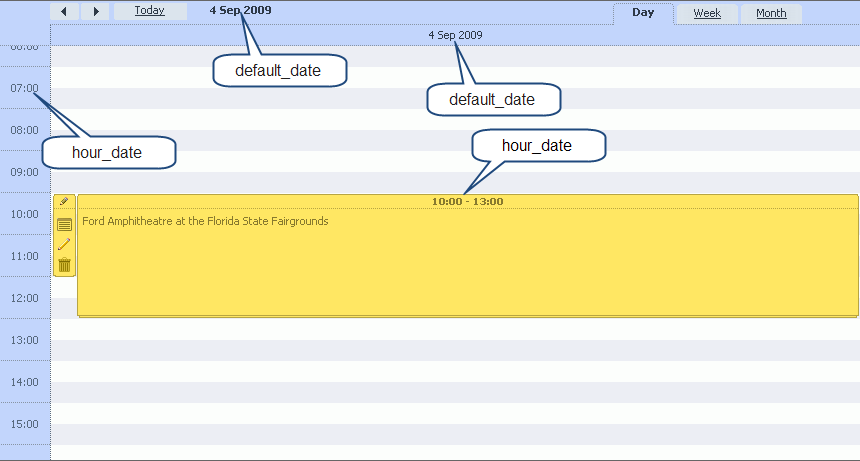Click the orange pencil edit icon
Image resolution: width=860 pixels, height=461 pixels.
[x=64, y=244]
